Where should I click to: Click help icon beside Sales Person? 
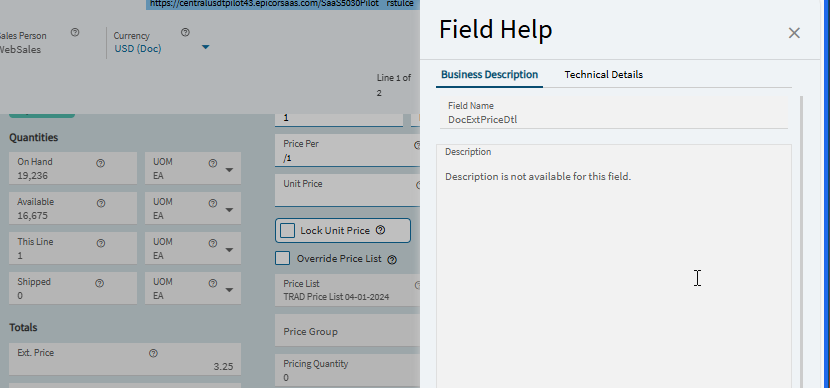click(75, 32)
